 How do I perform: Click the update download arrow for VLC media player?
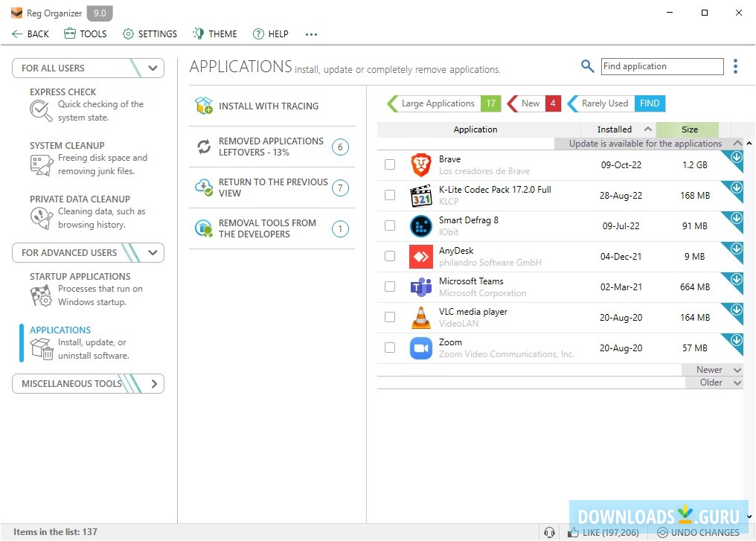736,310
